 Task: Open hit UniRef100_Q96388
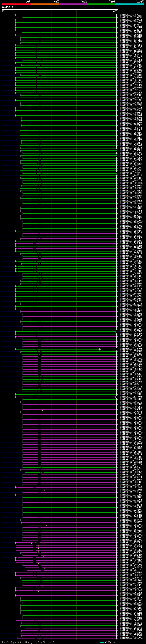(x=131, y=573)
